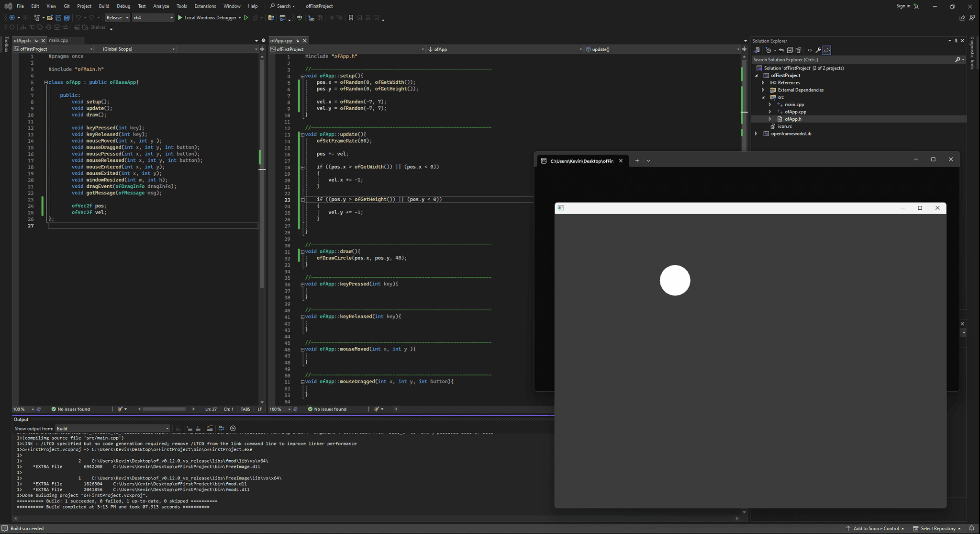The image size is (980, 534).
Task: Toggle Show All Files in Solution Explorer
Action: pyautogui.click(x=798, y=50)
